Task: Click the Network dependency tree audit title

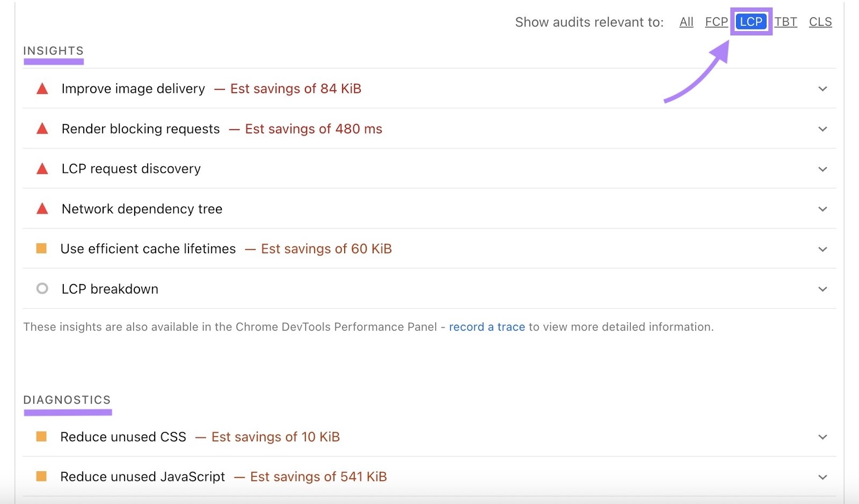Action: coord(142,209)
